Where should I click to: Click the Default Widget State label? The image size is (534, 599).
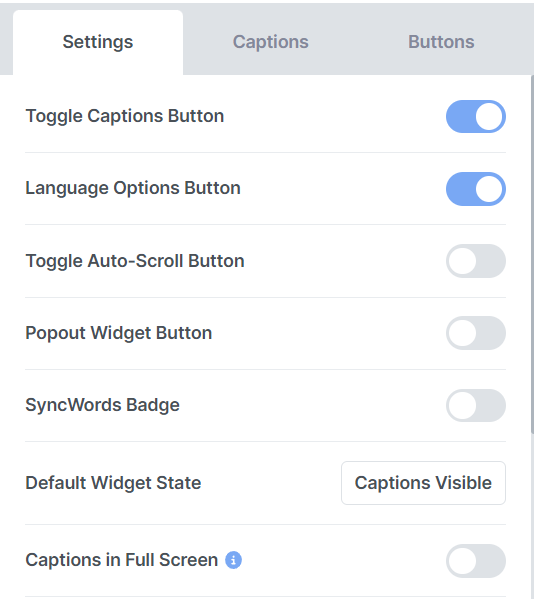113,483
